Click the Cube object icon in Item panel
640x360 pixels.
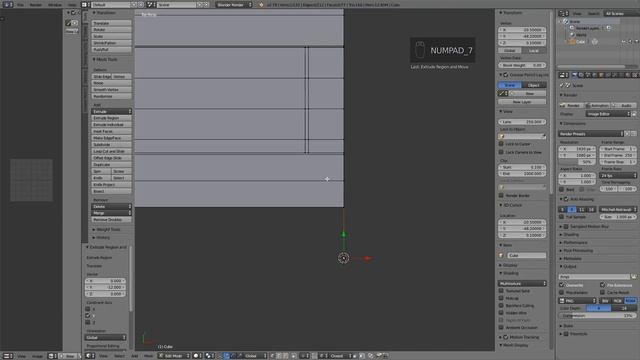(x=501, y=256)
